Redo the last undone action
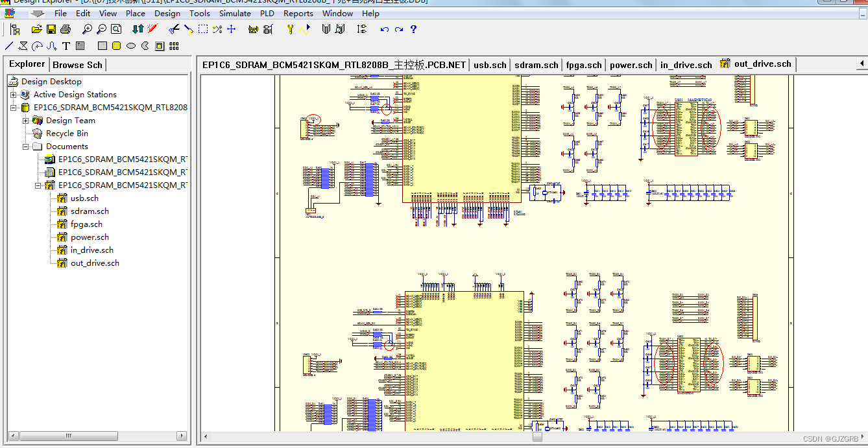Viewport: 868px width, 448px height. pos(398,29)
